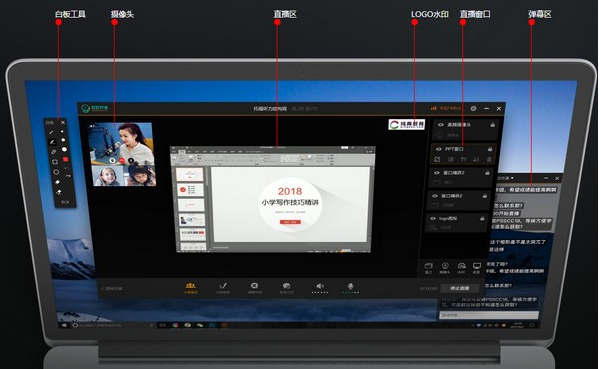Mute the speaker icon in bottom toolbar
601x369 pixels.
[x=320, y=286]
